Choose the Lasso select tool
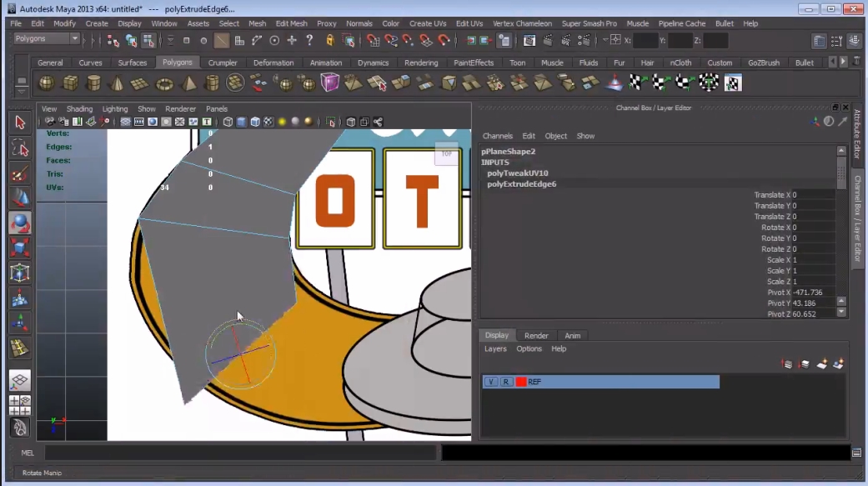The image size is (868, 486). (20, 148)
